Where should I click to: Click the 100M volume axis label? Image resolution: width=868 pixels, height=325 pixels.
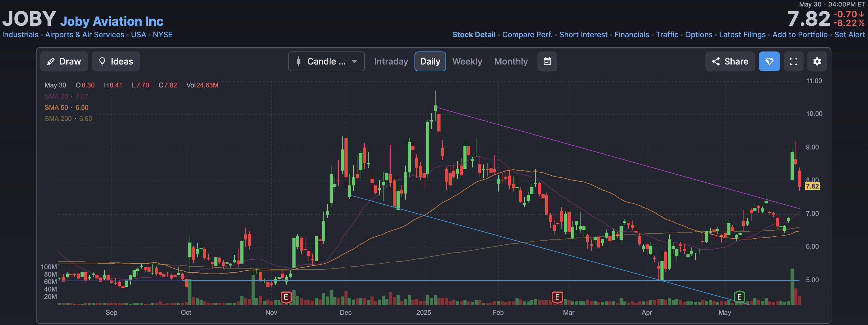click(49, 267)
